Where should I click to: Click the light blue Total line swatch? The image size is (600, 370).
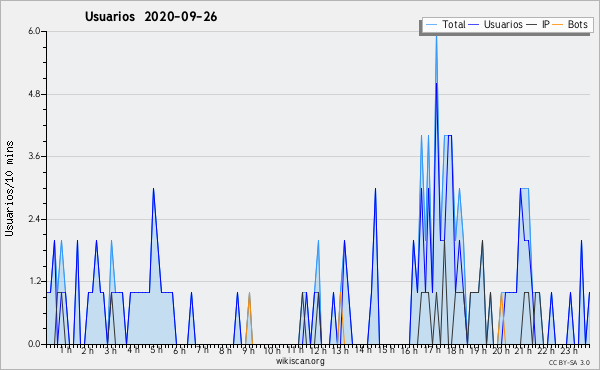tap(431, 25)
